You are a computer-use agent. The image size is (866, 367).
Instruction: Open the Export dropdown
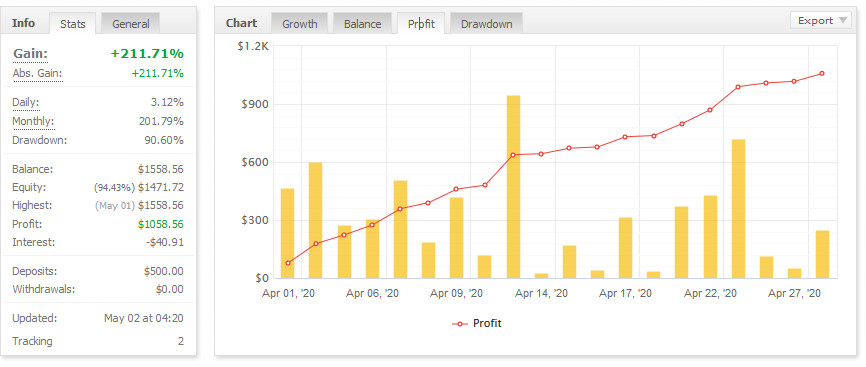point(821,21)
